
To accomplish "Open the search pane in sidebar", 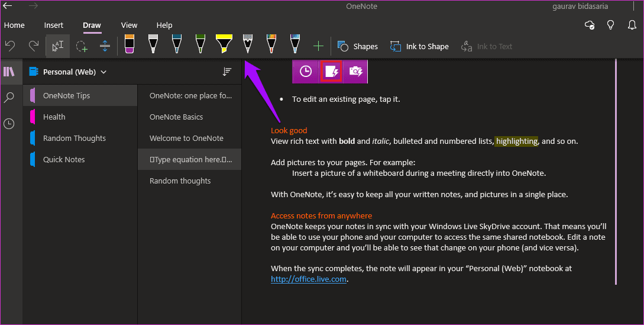I will 9,98.
